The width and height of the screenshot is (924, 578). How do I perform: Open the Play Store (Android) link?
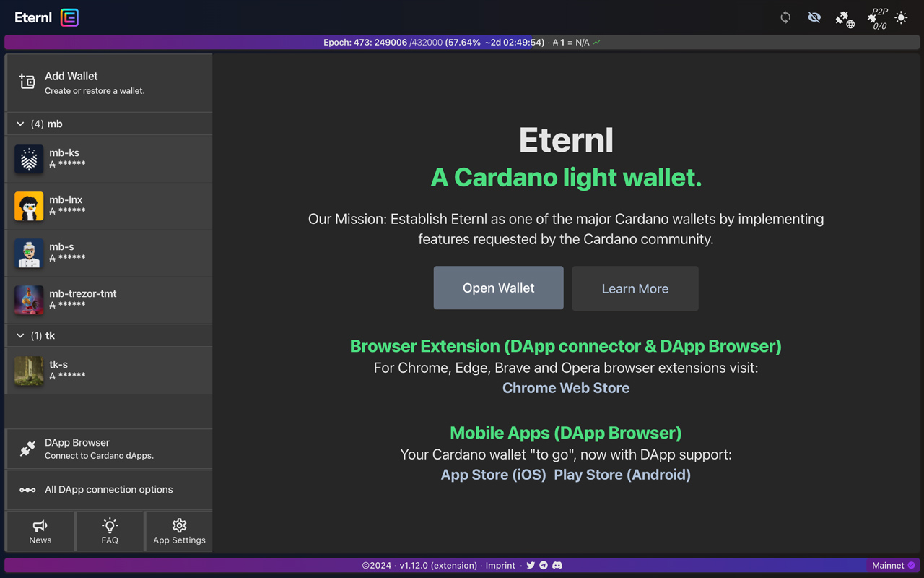coord(622,475)
